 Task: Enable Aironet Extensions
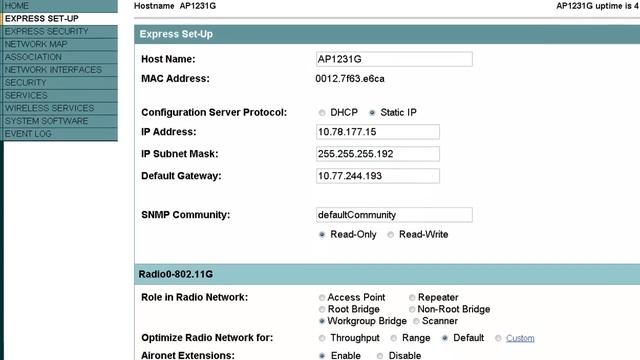tap(322, 356)
